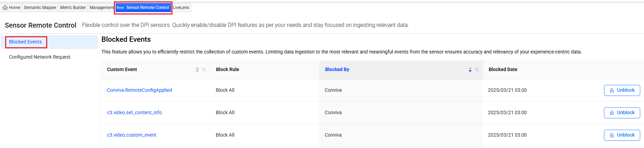
Task: Click the Home icon in navigation
Action: pos(5,8)
